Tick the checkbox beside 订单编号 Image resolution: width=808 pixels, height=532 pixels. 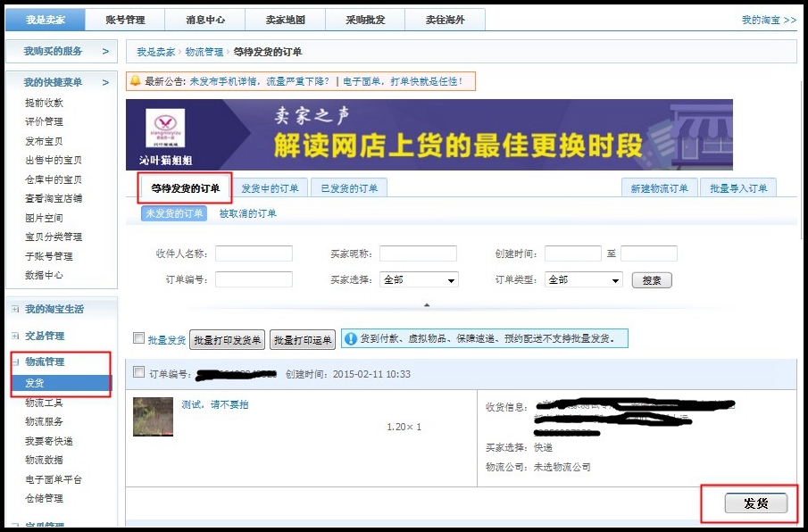tap(138, 372)
